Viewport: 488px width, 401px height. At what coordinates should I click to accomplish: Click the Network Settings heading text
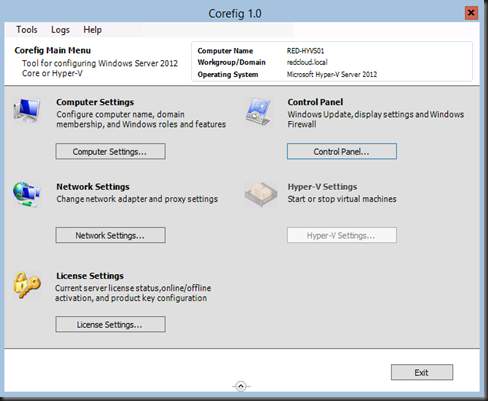coord(93,187)
